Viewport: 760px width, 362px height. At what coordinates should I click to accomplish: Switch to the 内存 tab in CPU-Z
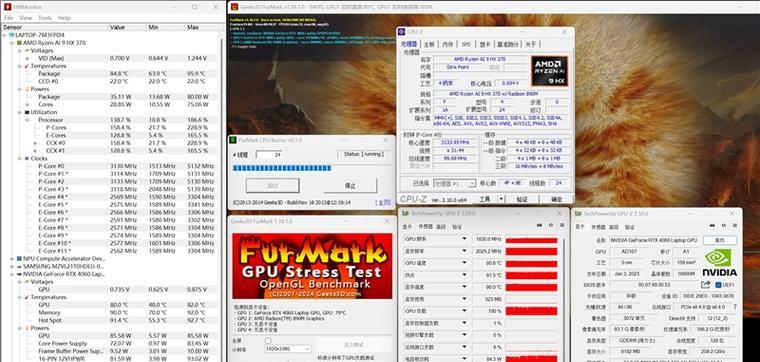coord(447,44)
